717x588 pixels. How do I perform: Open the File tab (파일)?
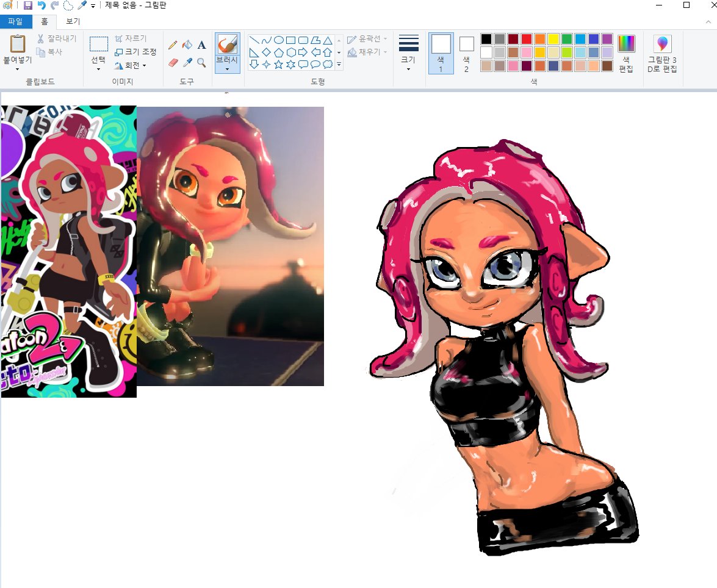pos(15,21)
